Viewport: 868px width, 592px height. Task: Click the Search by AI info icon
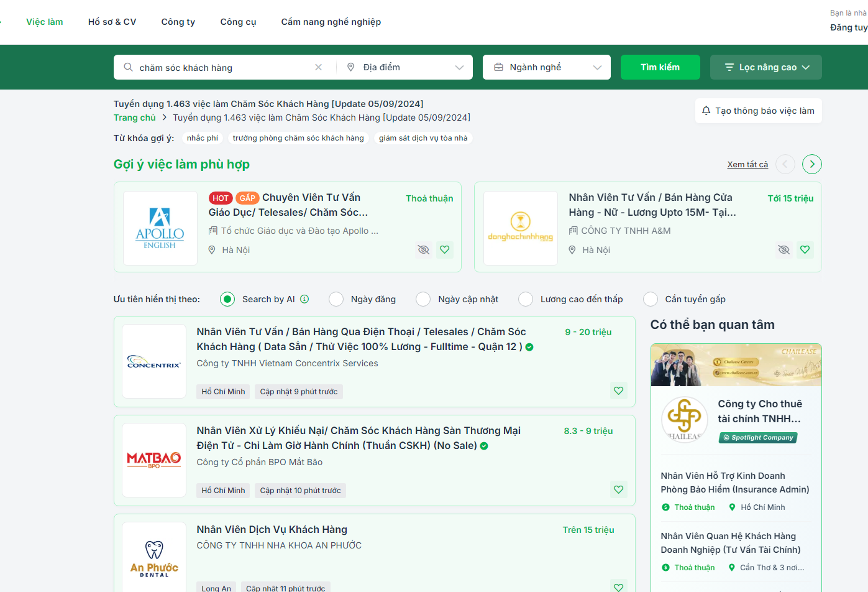(x=304, y=299)
